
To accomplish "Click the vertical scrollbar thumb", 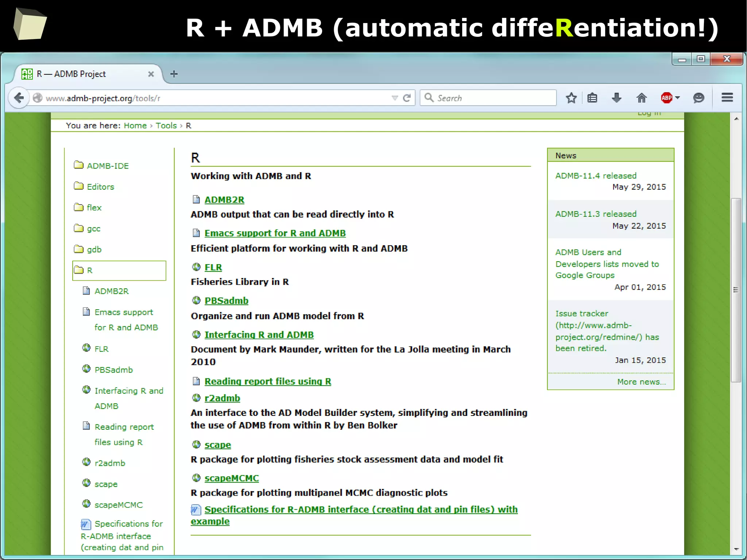I will pos(736,290).
